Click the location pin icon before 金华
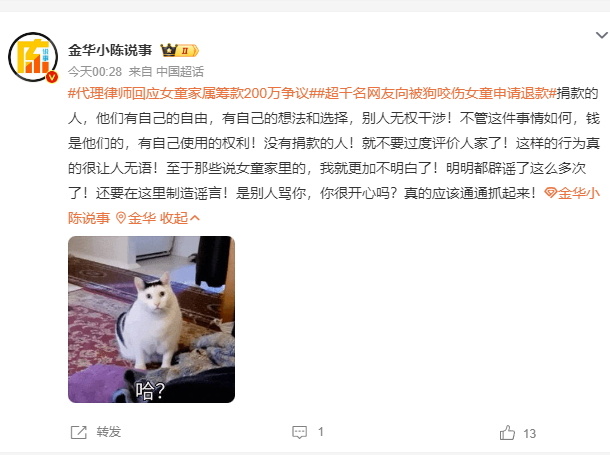The width and height of the screenshot is (610, 455). point(121,218)
